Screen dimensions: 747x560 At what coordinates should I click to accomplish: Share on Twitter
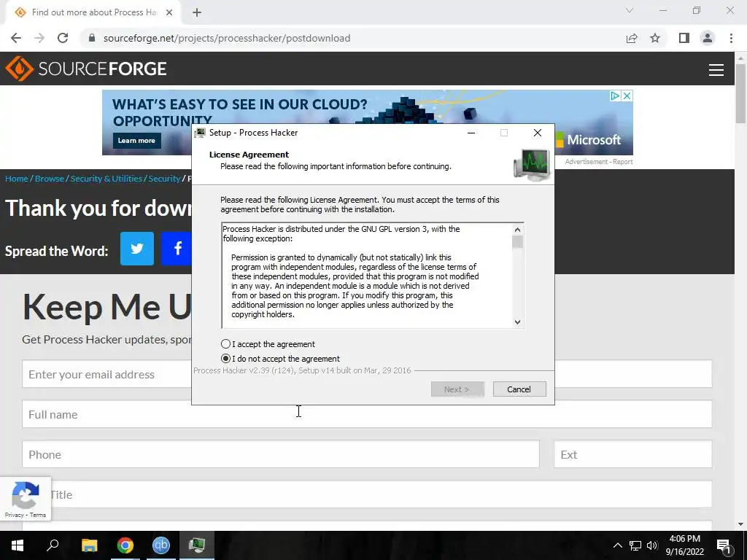tap(136, 249)
